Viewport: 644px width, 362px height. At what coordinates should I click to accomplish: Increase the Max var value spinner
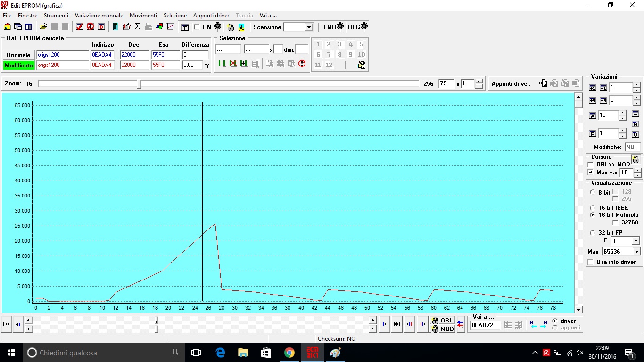pos(637,171)
